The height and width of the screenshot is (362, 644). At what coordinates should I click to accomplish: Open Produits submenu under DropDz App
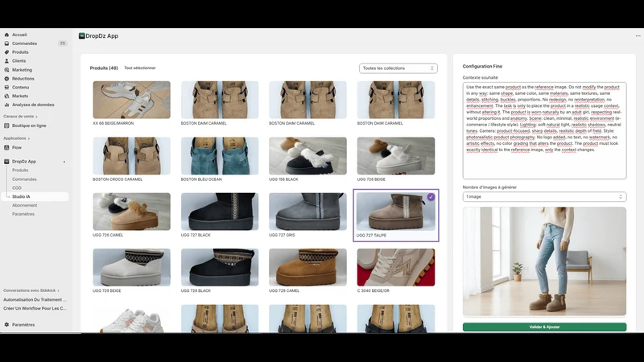pyautogui.click(x=20, y=171)
